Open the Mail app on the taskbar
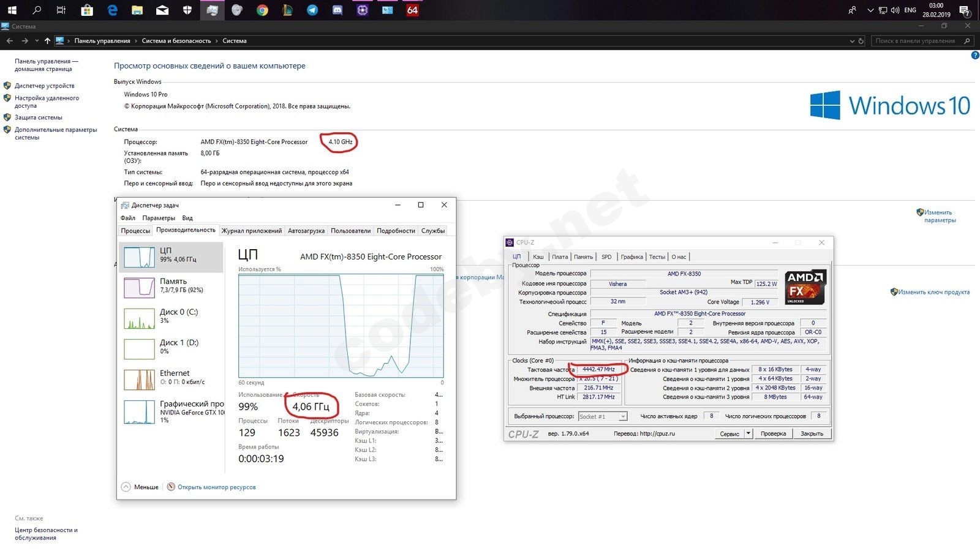This screenshot has height=551, width=980. [x=162, y=10]
